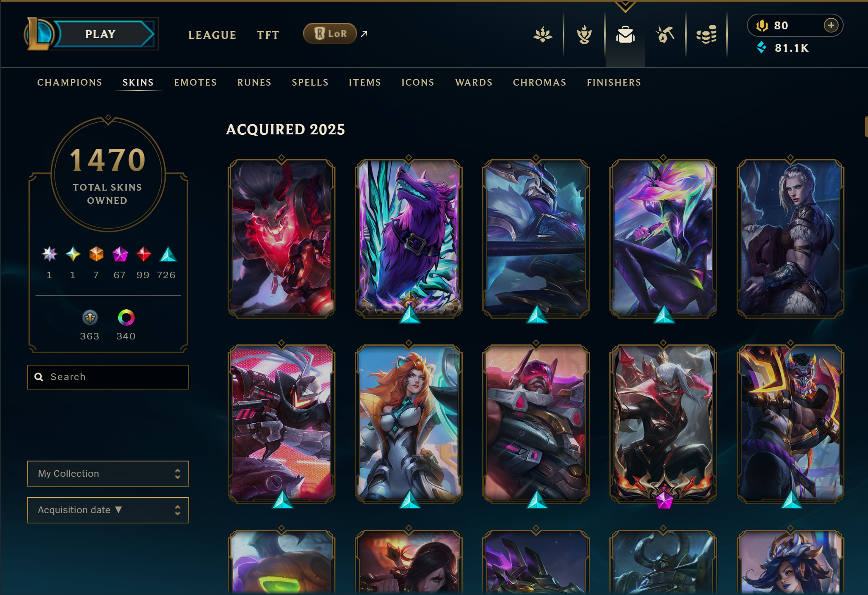
Task: Expand the My Collection dropdown
Action: pyautogui.click(x=108, y=473)
